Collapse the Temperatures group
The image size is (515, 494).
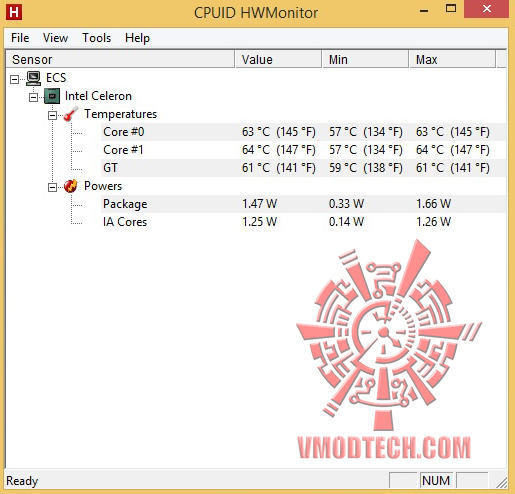pos(52,115)
